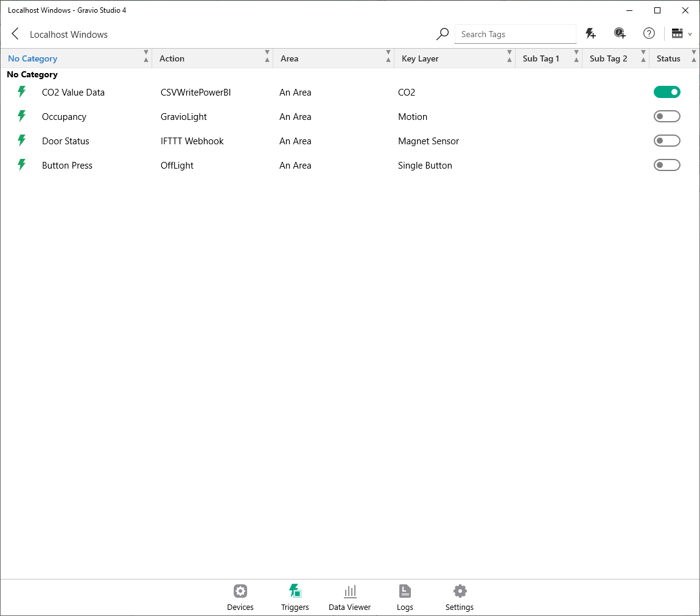The width and height of the screenshot is (700, 616).
Task: Select the IFTTT Webhook action text
Action: 192,141
